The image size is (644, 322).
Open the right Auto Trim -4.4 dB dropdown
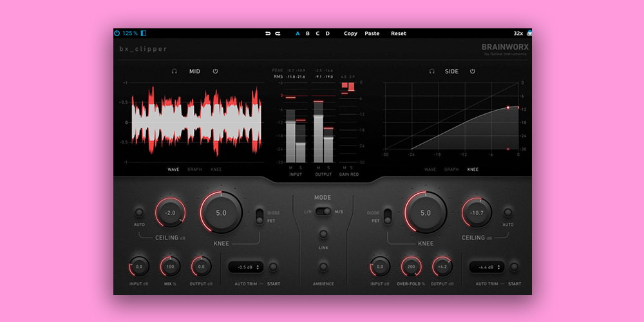click(x=486, y=267)
